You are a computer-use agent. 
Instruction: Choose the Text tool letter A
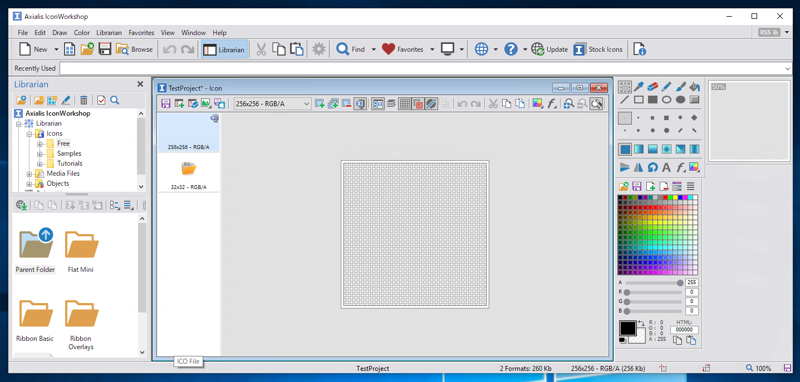click(666, 167)
